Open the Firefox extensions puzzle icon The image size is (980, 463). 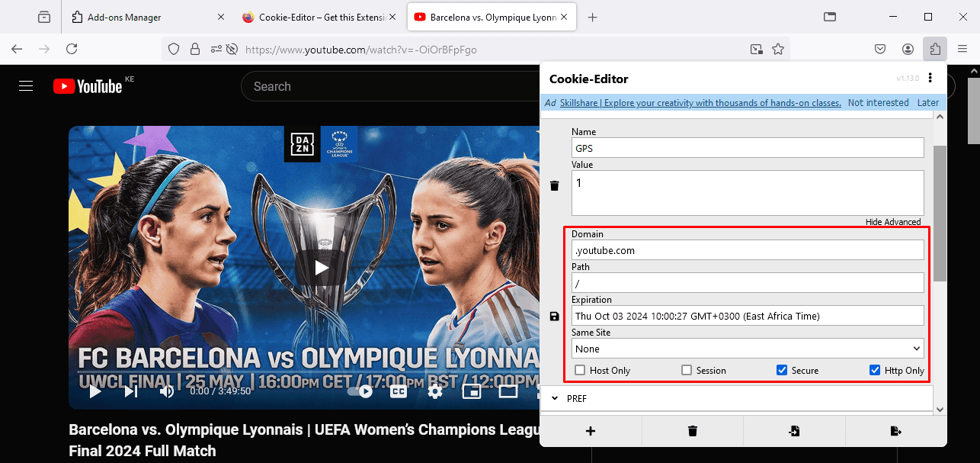(934, 49)
